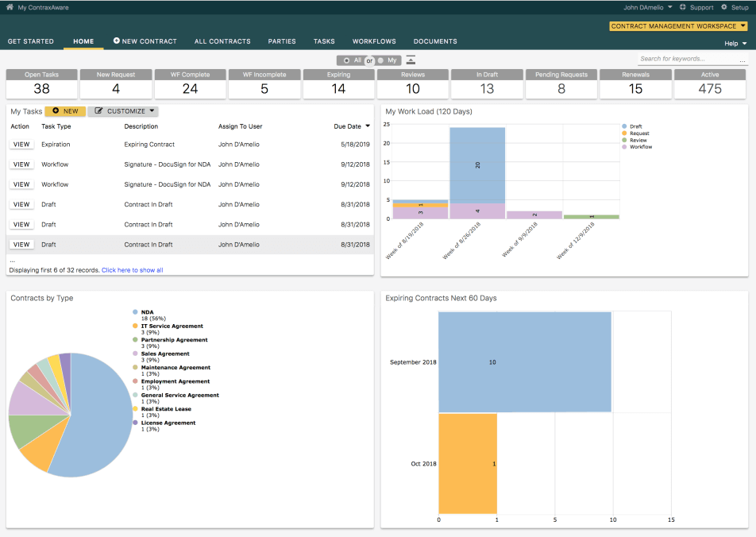The image size is (756, 537).
Task: Open the New Request 4 tile
Action: [116, 84]
